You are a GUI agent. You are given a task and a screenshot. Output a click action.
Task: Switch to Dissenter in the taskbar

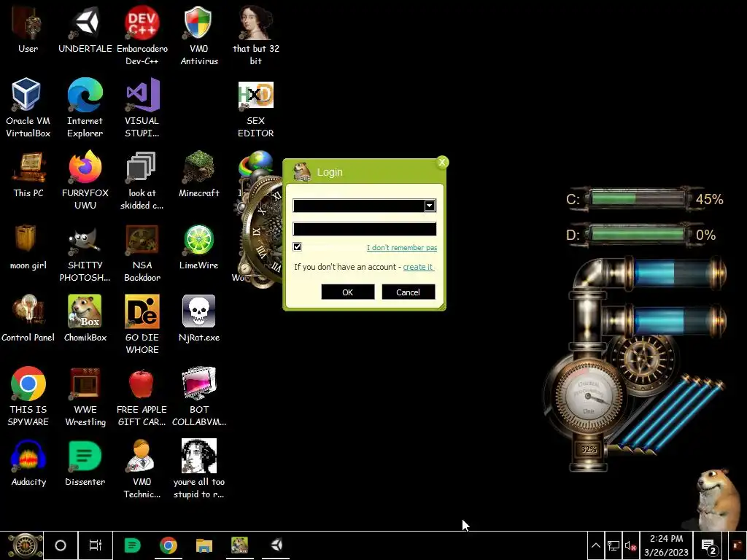(x=132, y=545)
